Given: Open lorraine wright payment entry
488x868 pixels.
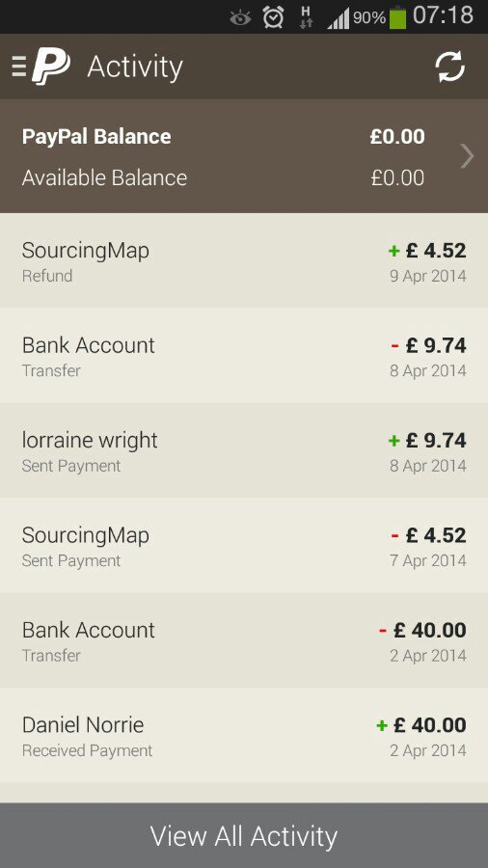Looking at the screenshot, I should coord(244,450).
